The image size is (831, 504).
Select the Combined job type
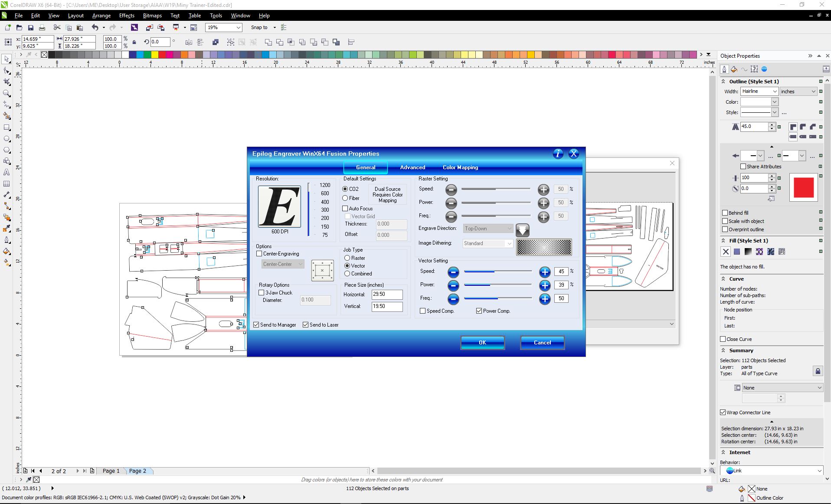(x=347, y=274)
